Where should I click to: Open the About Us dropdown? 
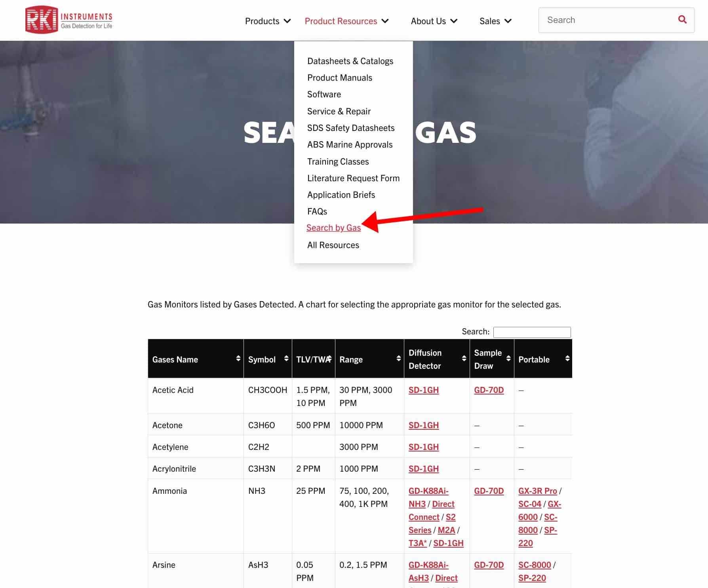pyautogui.click(x=434, y=21)
